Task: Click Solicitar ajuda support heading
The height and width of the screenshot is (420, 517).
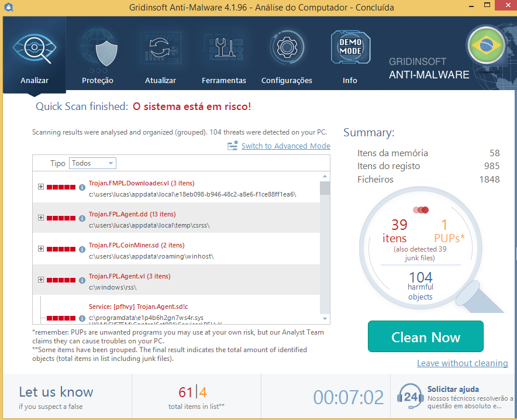Action: (453, 389)
